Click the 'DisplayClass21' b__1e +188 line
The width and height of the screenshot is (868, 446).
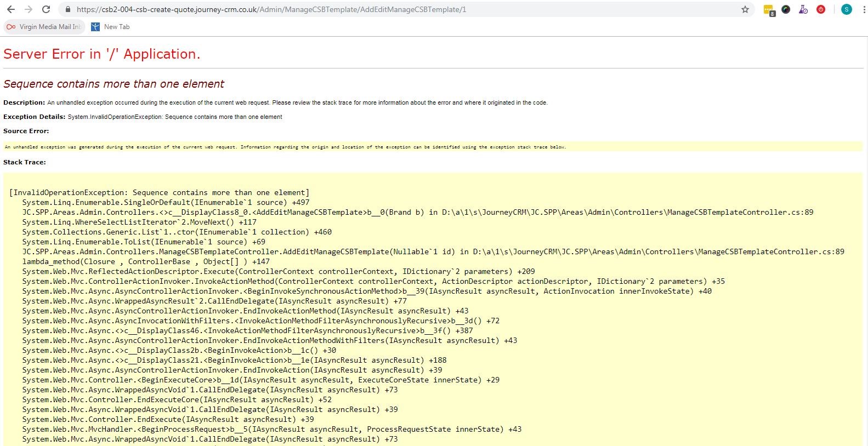pyautogui.click(x=234, y=361)
